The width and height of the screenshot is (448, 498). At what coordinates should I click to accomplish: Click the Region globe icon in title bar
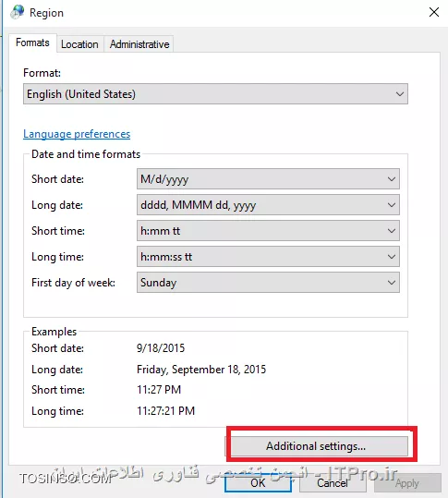coord(17,12)
